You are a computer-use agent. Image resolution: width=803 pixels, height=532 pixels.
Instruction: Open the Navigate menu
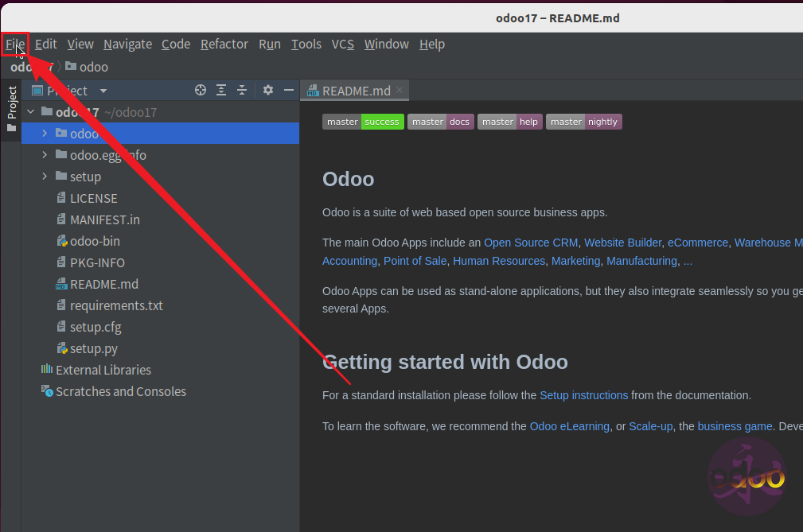(127, 45)
